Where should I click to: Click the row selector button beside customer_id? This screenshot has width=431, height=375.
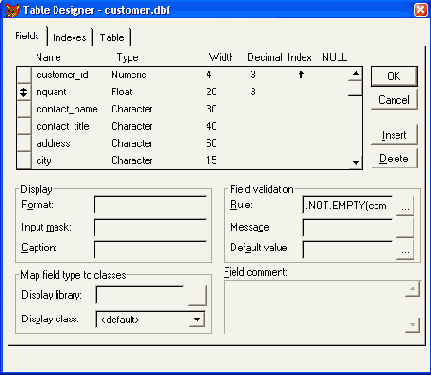(x=24, y=75)
